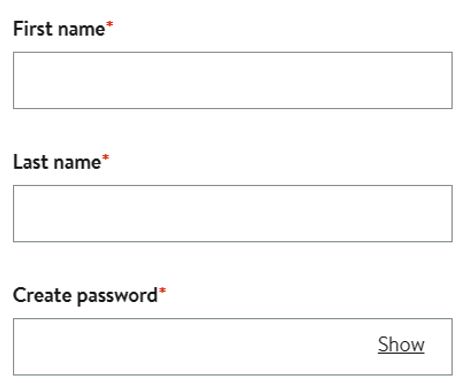Toggle password visibility with Show
This screenshot has height=383, width=471.
coord(401,344)
